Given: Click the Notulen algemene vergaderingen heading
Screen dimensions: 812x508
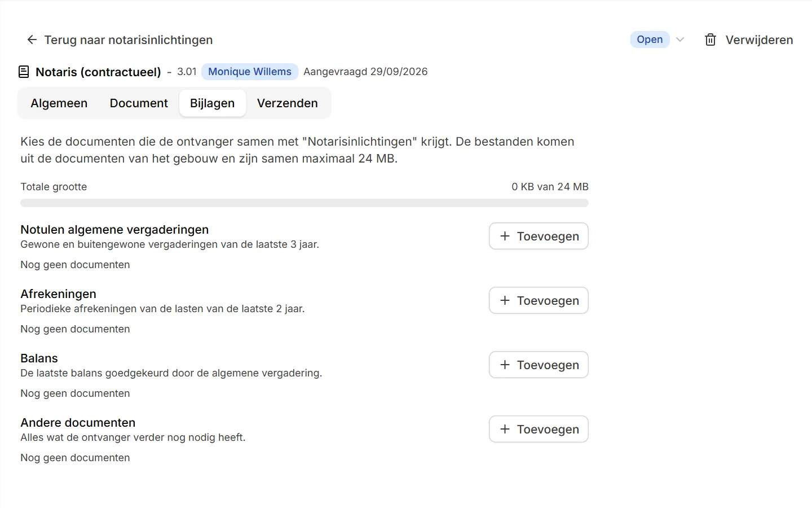Looking at the screenshot, I should pos(114,230).
